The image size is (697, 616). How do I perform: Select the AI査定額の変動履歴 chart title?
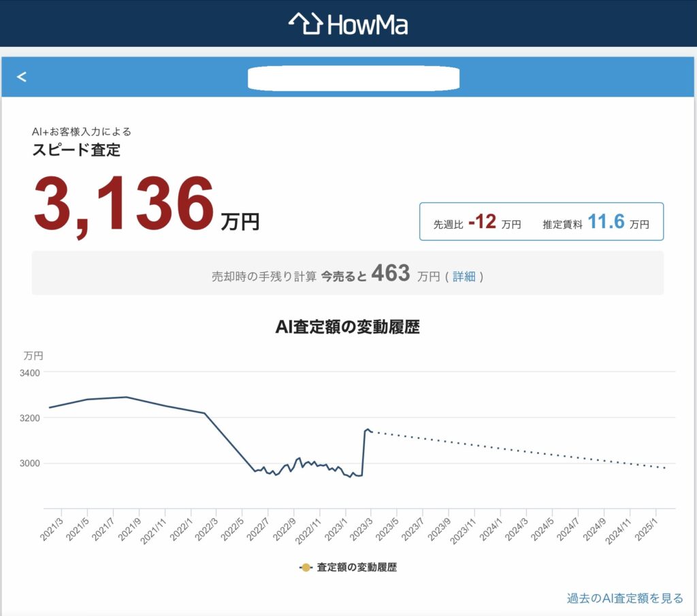coord(348,327)
